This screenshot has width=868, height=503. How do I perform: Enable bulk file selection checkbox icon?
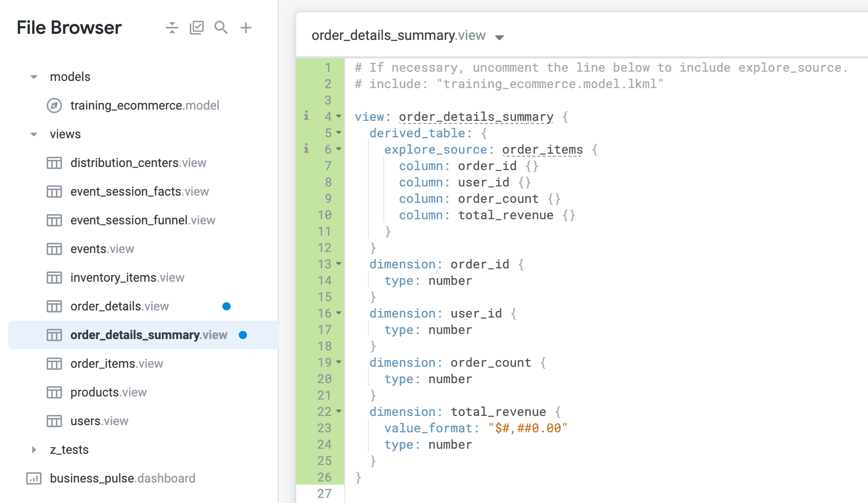click(x=197, y=27)
